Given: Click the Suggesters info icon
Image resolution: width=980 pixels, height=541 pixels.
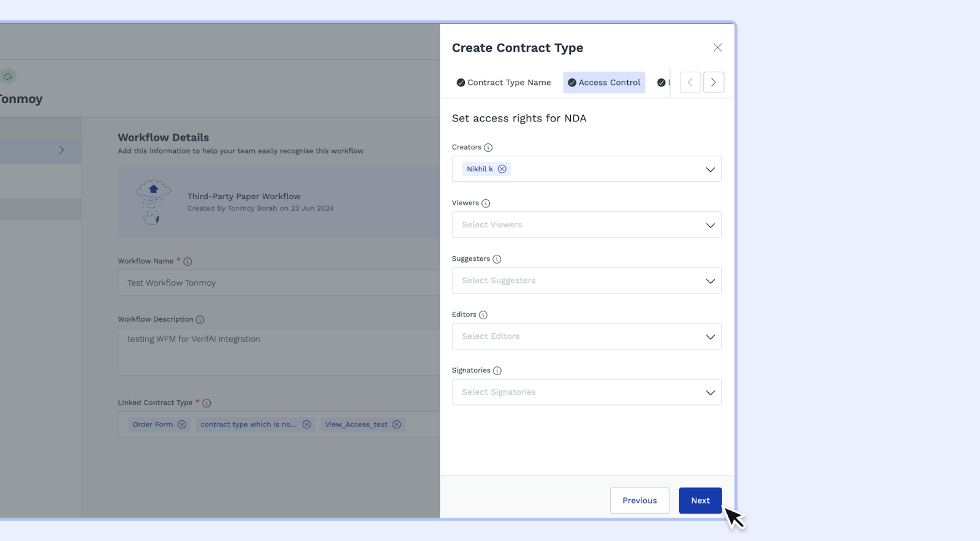Looking at the screenshot, I should pyautogui.click(x=497, y=259).
